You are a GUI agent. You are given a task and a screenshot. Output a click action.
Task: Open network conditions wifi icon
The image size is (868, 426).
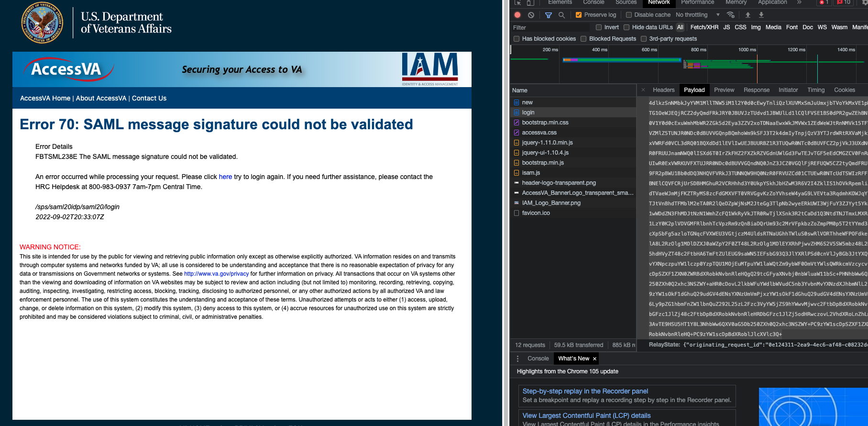[731, 15]
